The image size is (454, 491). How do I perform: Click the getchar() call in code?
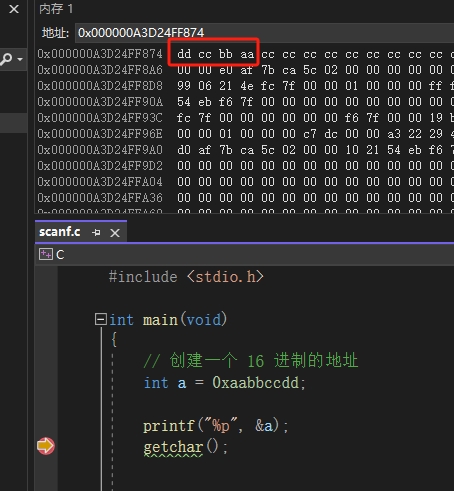click(185, 447)
